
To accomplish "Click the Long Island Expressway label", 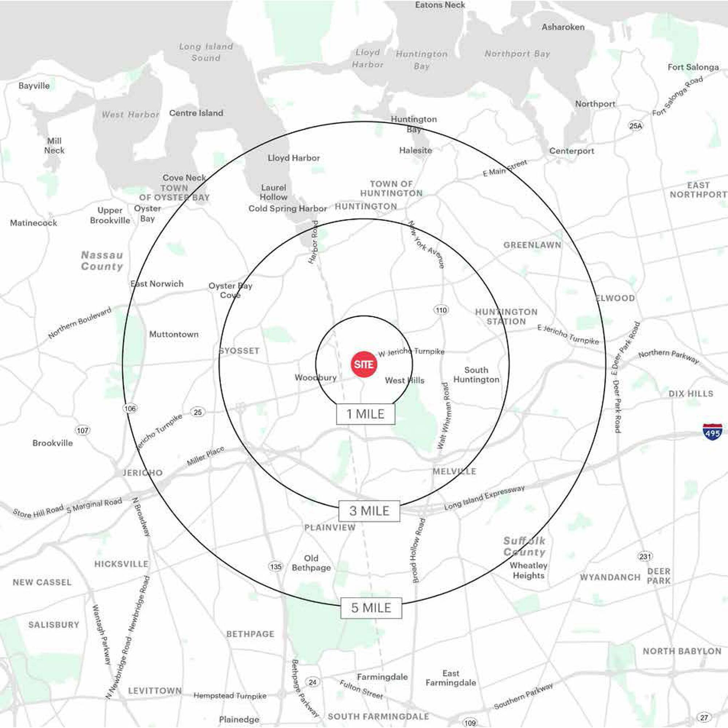I will [x=484, y=498].
